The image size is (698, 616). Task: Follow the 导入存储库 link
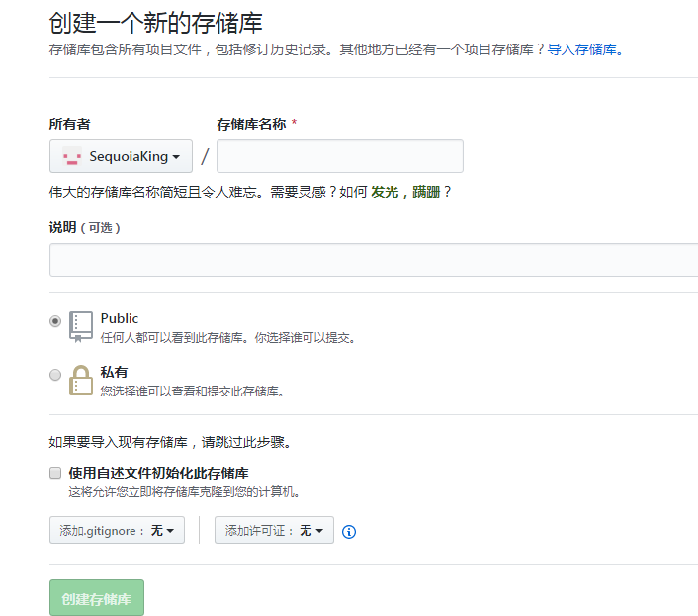[x=584, y=49]
